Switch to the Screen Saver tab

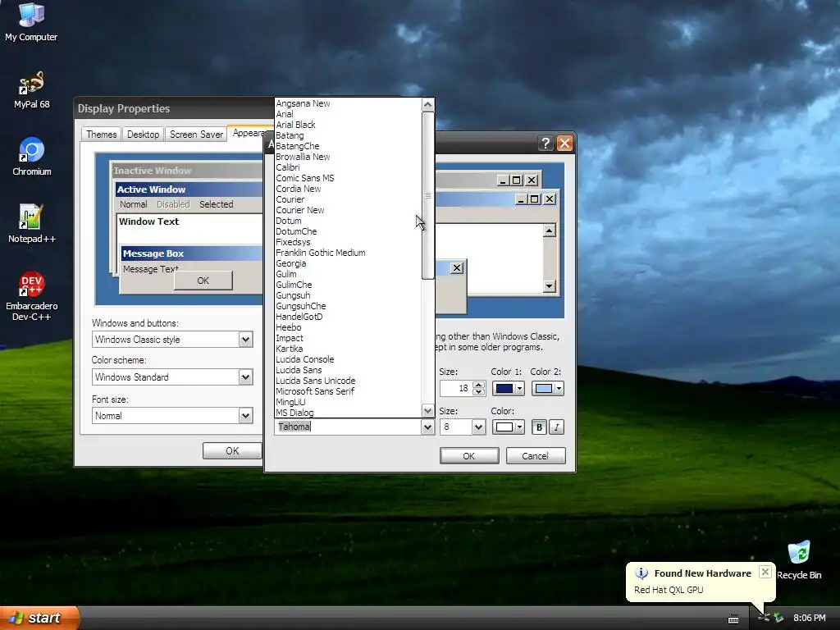(x=196, y=135)
